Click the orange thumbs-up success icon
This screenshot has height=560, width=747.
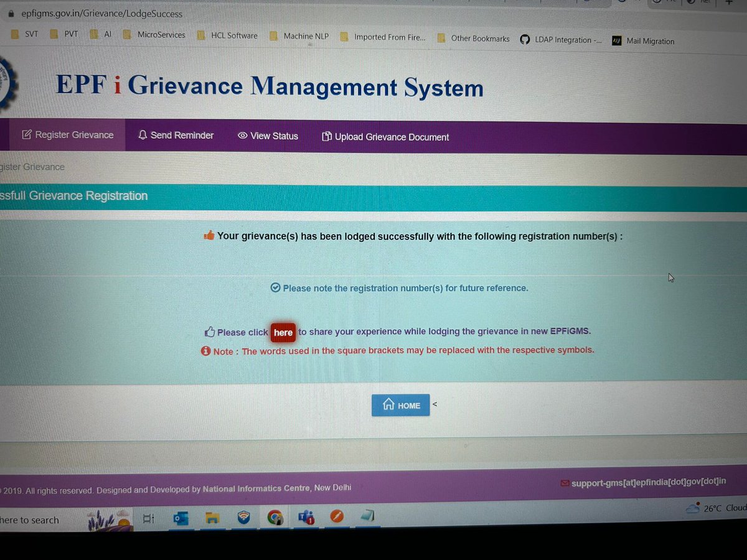tap(209, 235)
